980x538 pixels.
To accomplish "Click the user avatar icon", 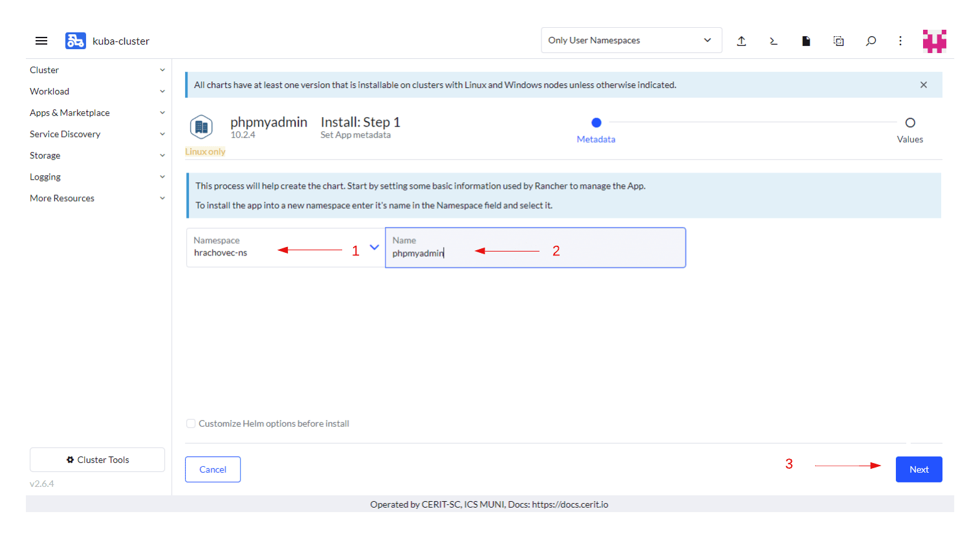I will pyautogui.click(x=934, y=41).
